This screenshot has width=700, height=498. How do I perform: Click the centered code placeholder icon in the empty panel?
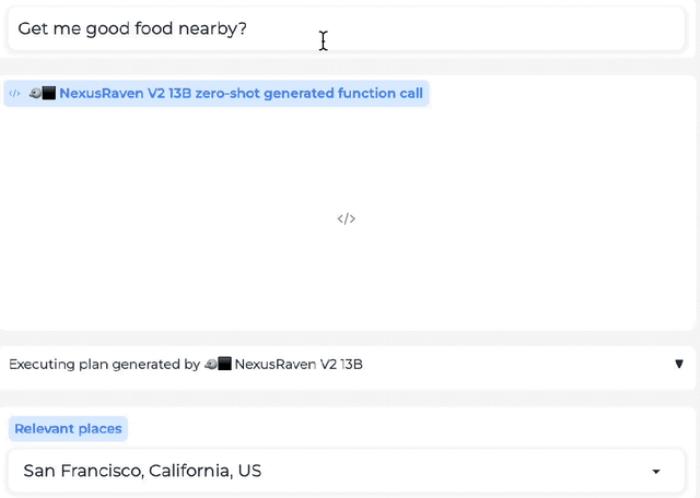point(346,219)
